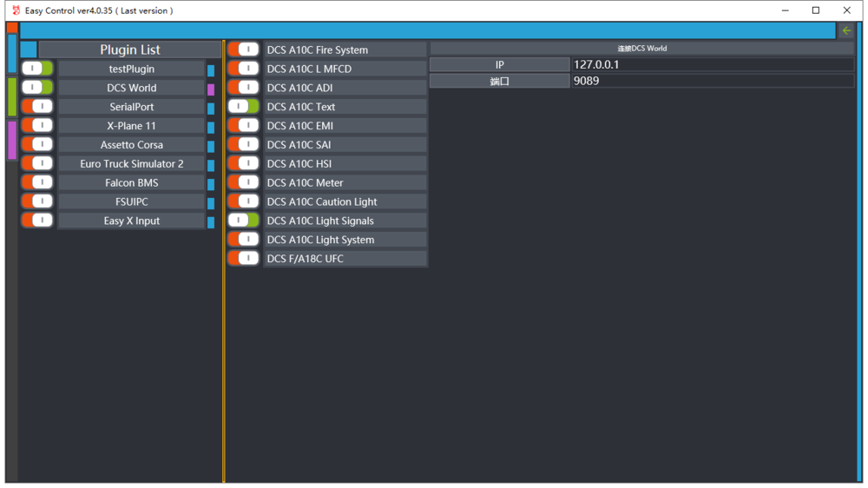Minimize the Easy Control window

click(785, 10)
